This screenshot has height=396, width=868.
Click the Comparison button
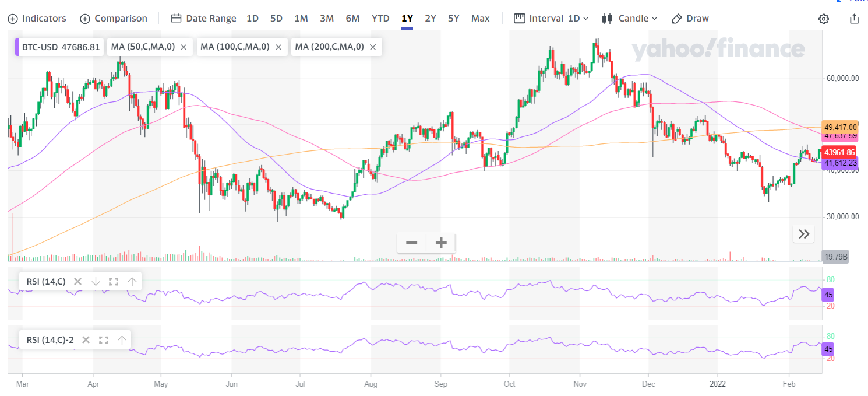(x=114, y=19)
